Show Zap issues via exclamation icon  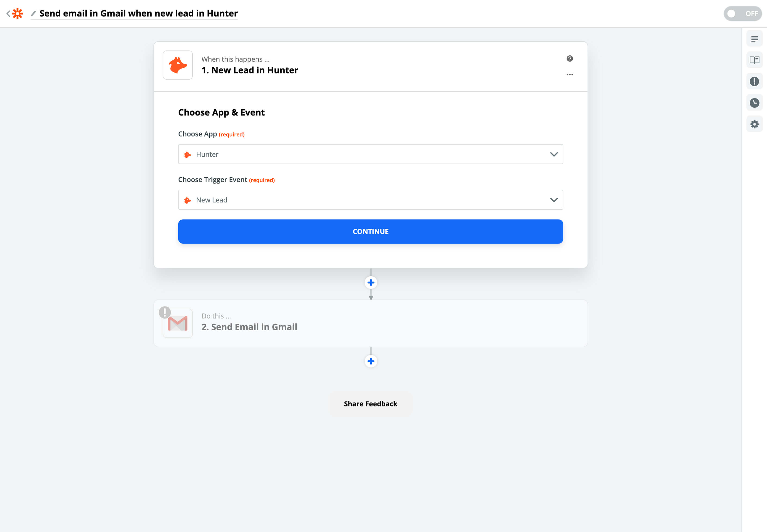point(754,81)
